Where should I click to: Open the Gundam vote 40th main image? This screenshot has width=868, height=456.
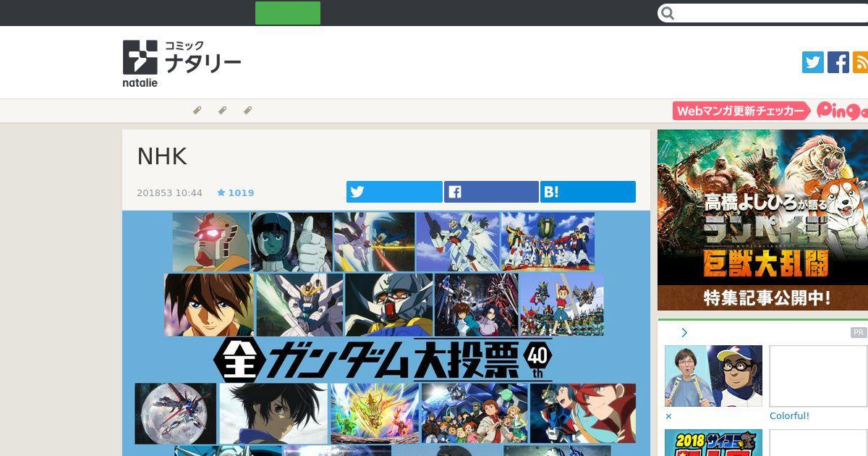coord(386,333)
